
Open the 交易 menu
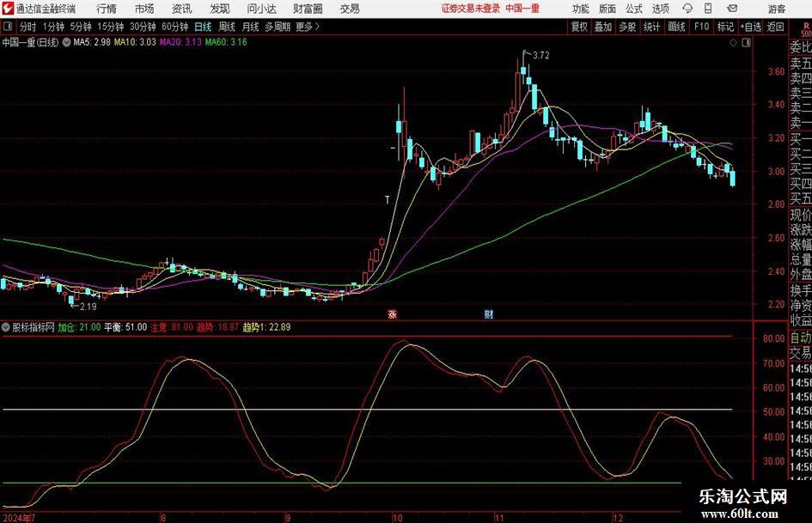tap(350, 9)
